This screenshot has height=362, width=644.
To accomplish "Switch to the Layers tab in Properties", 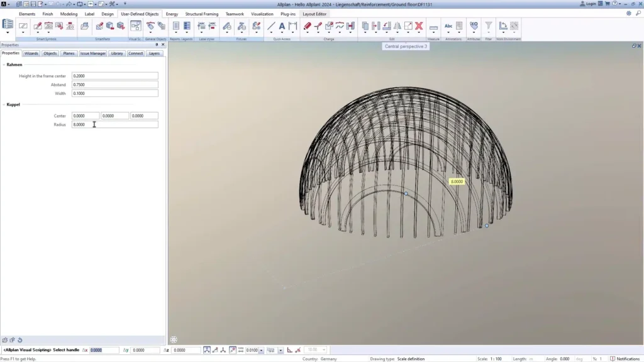I will click(x=153, y=53).
